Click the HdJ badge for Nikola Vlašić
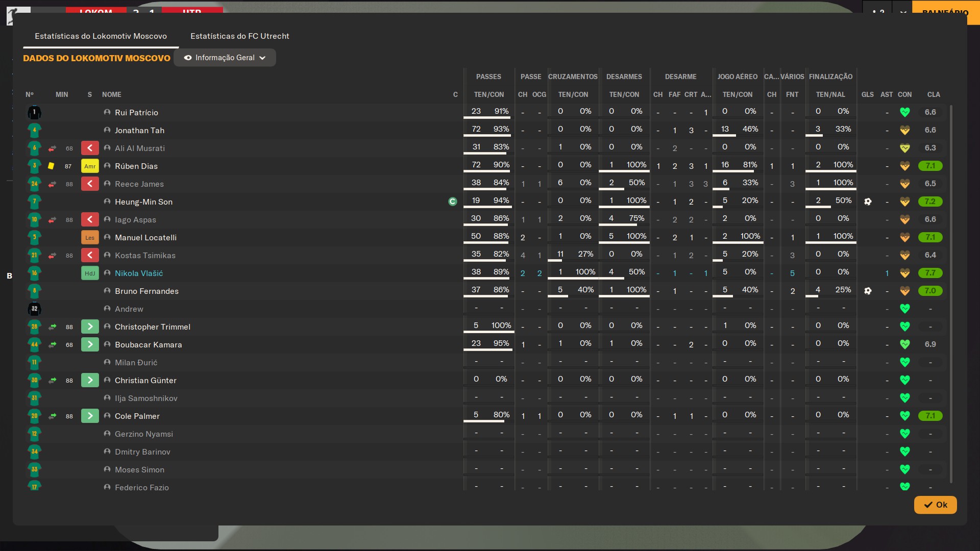The width and height of the screenshot is (980, 551). pyautogui.click(x=90, y=273)
